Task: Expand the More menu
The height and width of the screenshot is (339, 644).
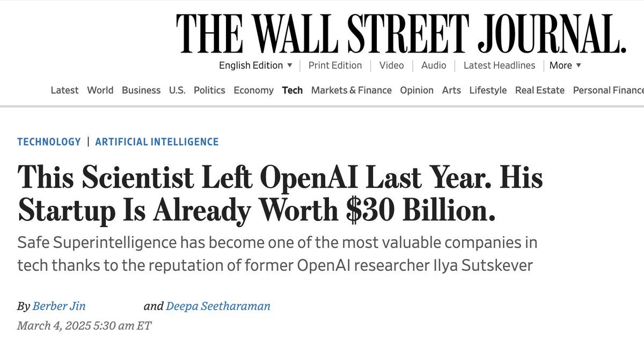Action: [565, 65]
